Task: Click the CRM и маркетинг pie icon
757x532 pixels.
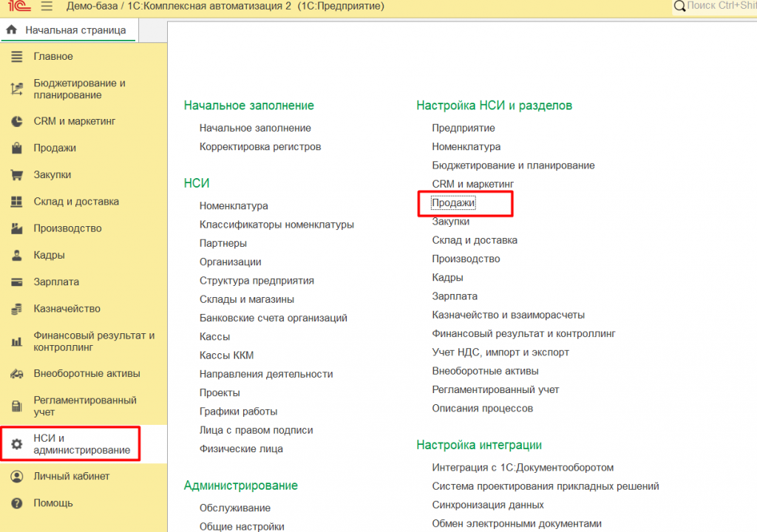Action: [17, 121]
